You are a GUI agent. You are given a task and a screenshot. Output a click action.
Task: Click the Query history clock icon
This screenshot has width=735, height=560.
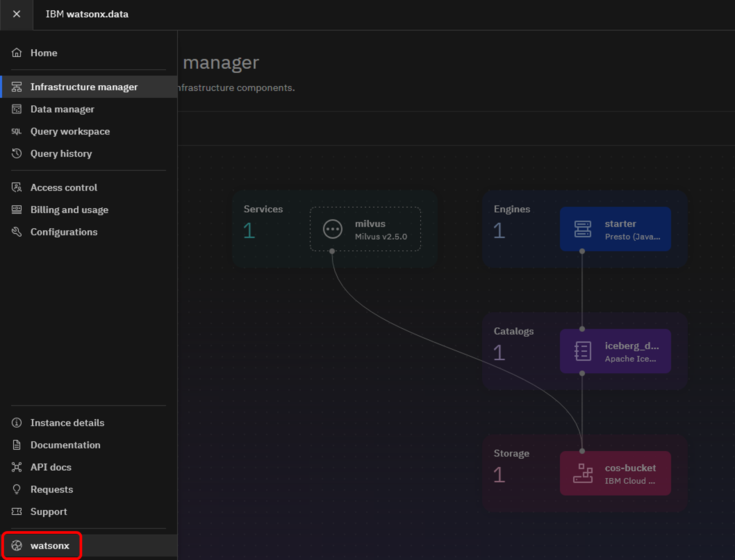17,154
